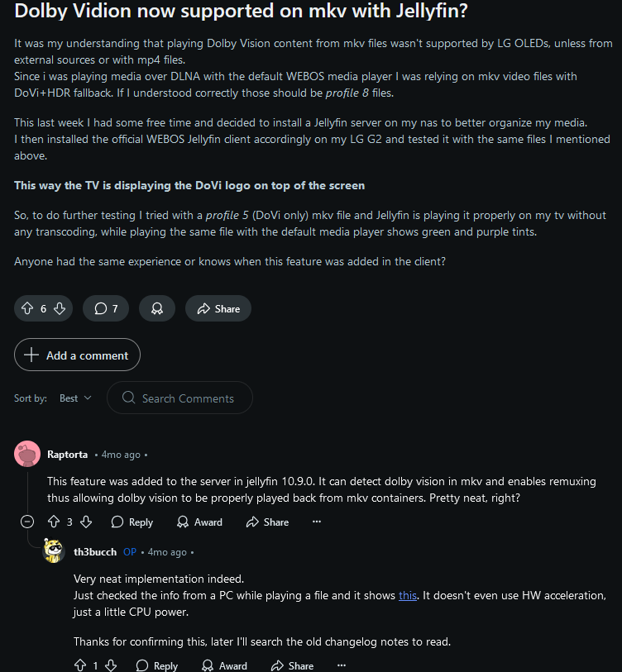
Task: Open Raptorta's user avatar
Action: pos(27,454)
